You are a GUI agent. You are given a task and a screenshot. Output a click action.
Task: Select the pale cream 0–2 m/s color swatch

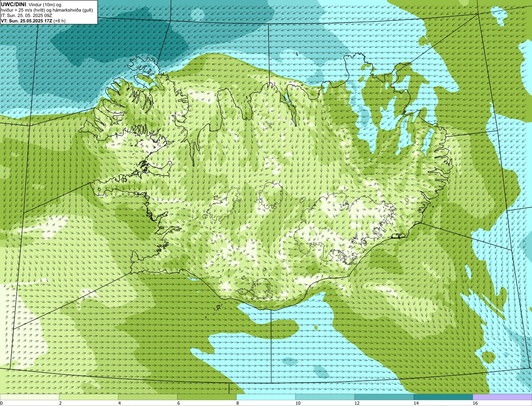coord(30,397)
